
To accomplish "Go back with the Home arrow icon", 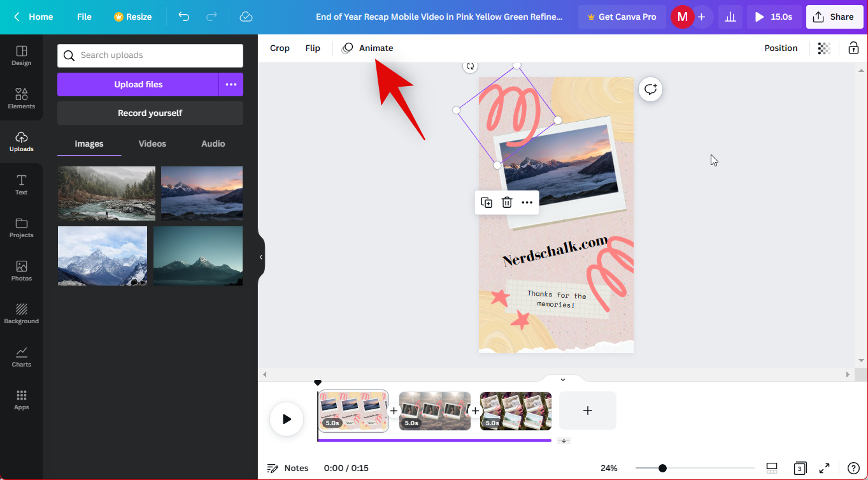I will click(x=17, y=17).
